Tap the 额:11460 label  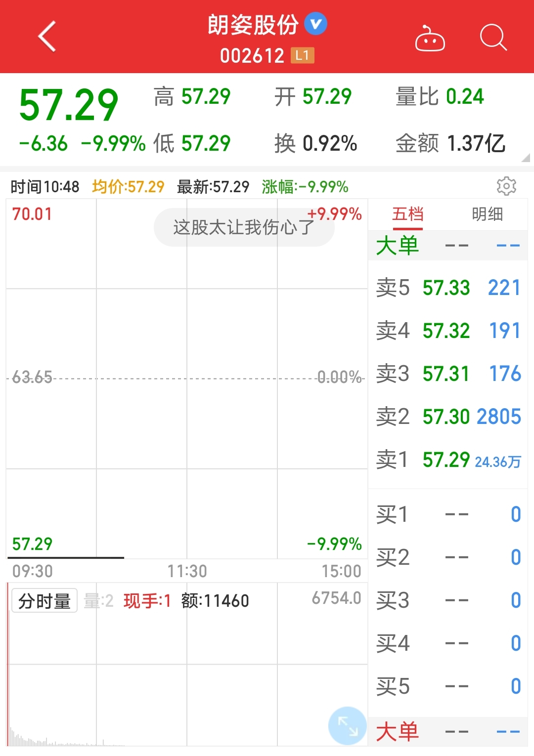(215, 601)
